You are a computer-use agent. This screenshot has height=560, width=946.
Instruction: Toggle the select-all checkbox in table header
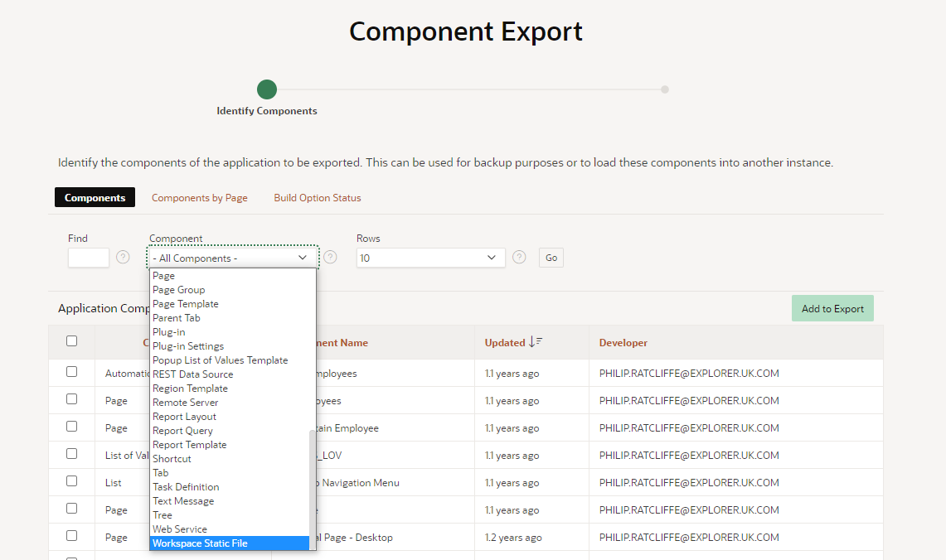pos(72,341)
